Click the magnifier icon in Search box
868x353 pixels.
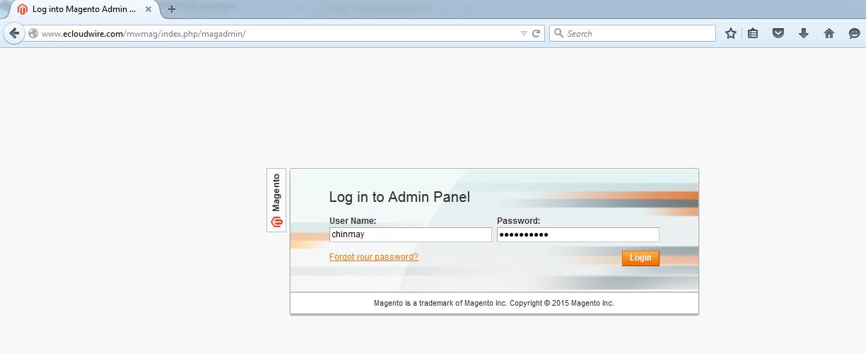point(558,33)
